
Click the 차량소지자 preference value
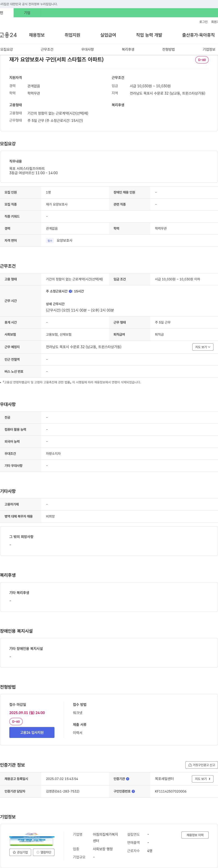[53, 453]
